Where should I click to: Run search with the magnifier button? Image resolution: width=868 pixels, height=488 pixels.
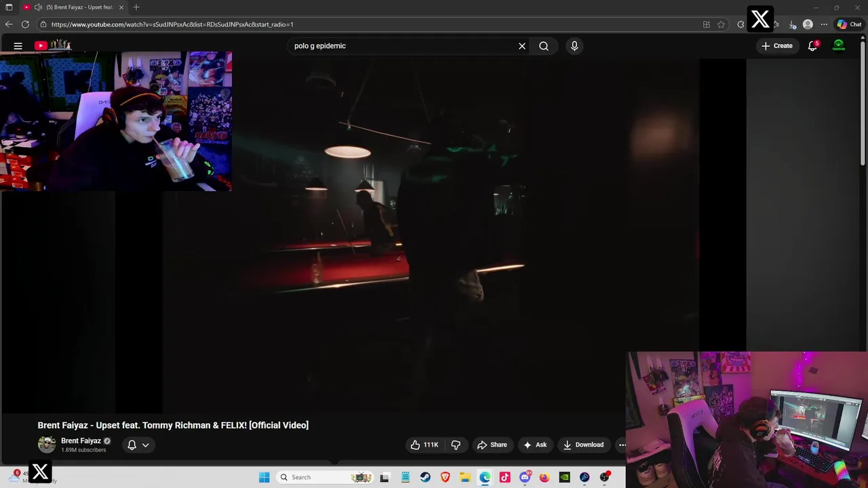pos(544,46)
